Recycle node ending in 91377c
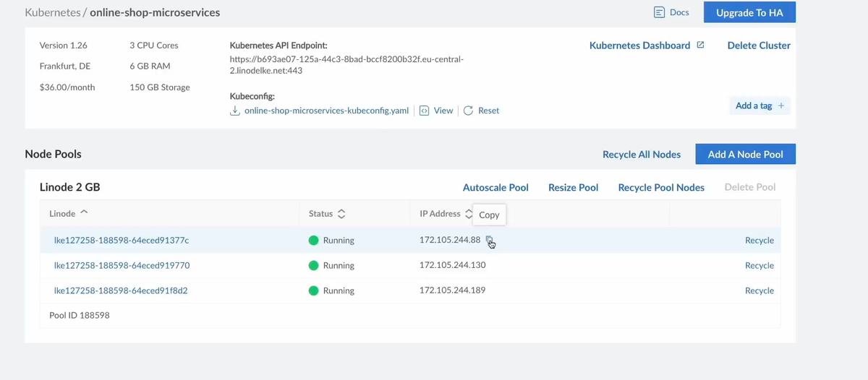868x380 pixels. [x=759, y=240]
